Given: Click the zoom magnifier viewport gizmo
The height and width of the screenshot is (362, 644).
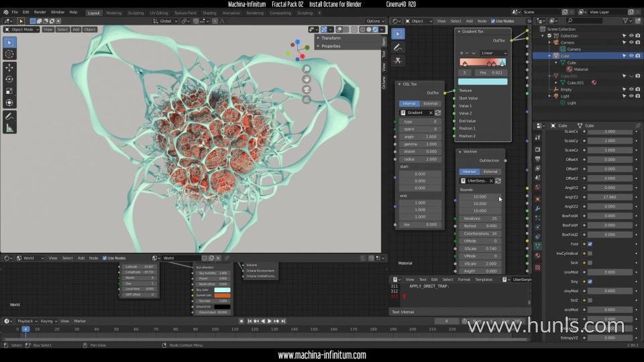Looking at the screenshot, I should click(307, 69).
